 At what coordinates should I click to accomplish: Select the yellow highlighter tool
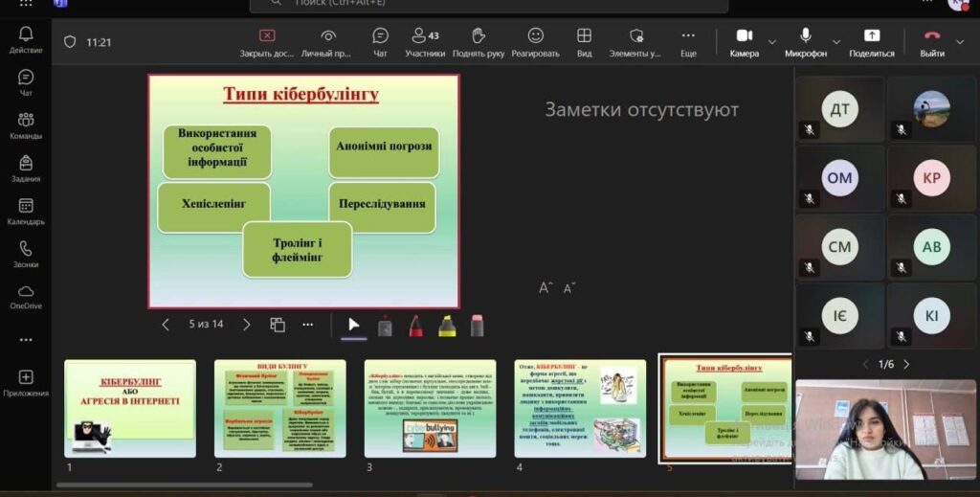pos(447,326)
